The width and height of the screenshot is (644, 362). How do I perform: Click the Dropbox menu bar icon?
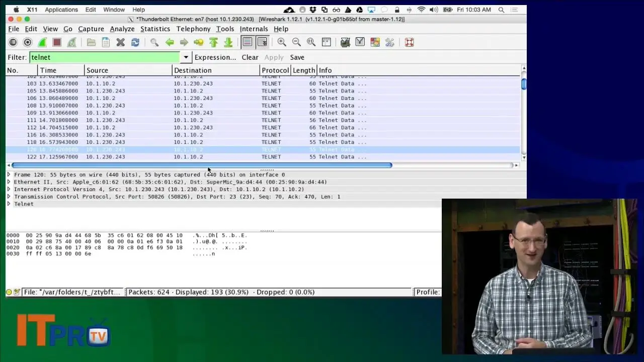pos(313,10)
